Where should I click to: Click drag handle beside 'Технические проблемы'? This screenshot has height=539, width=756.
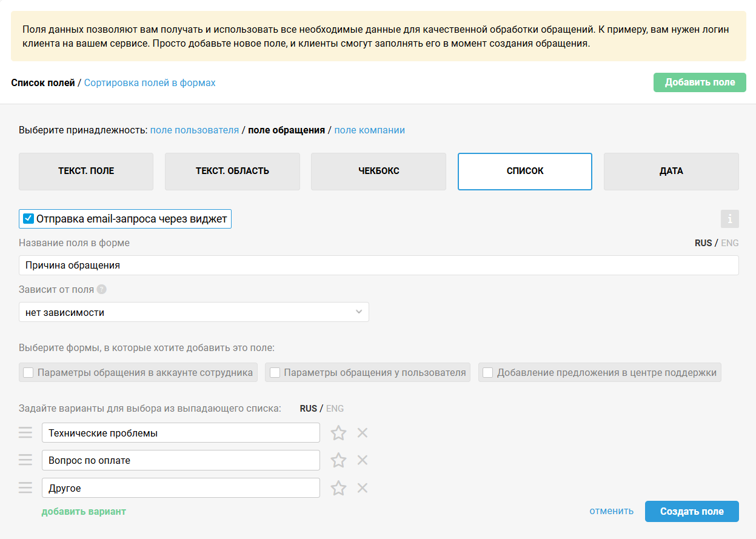pos(25,433)
